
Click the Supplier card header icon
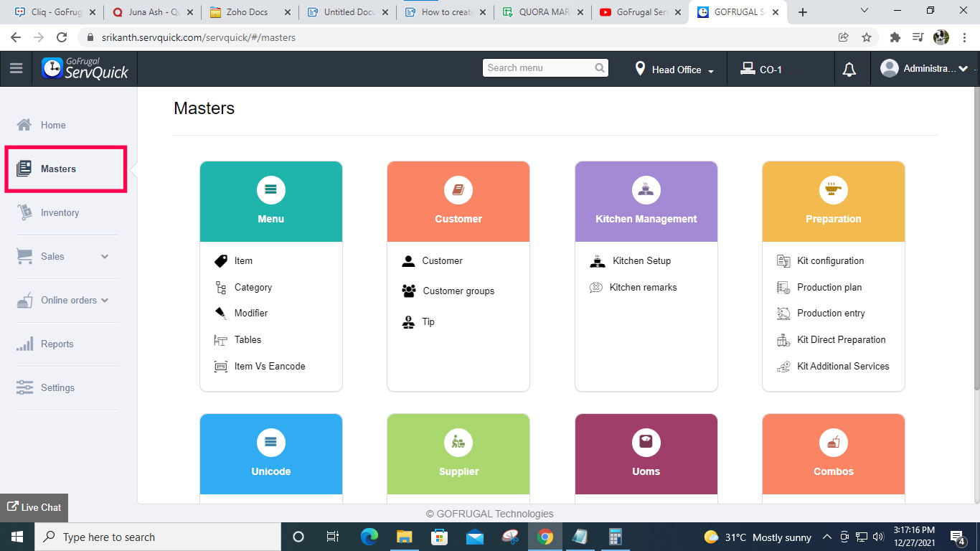point(458,443)
